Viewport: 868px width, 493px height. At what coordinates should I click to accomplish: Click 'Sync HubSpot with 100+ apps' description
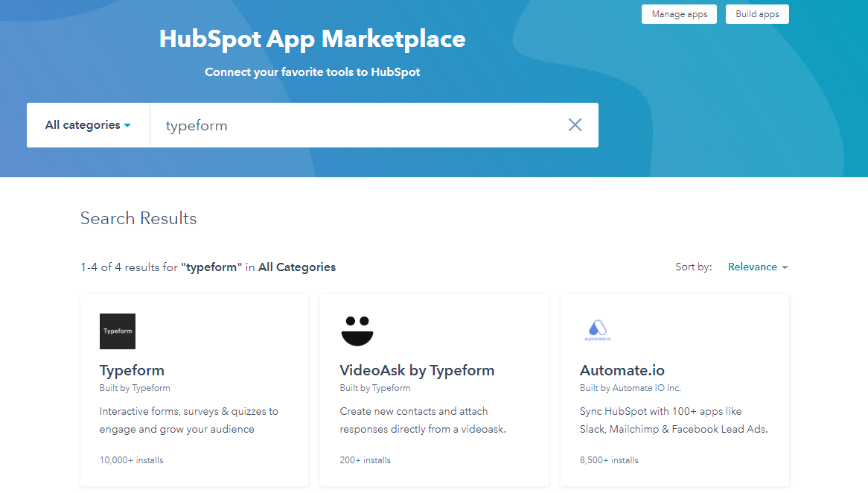coord(674,420)
